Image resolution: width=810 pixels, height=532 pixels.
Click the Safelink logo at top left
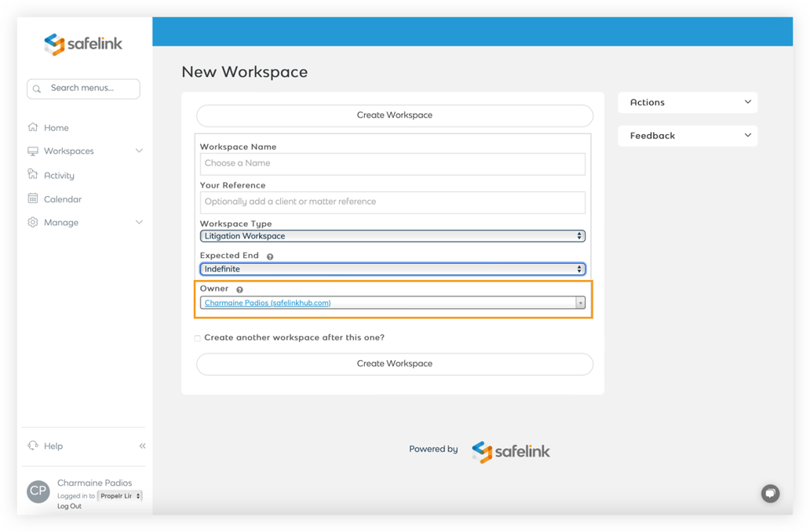(82, 45)
